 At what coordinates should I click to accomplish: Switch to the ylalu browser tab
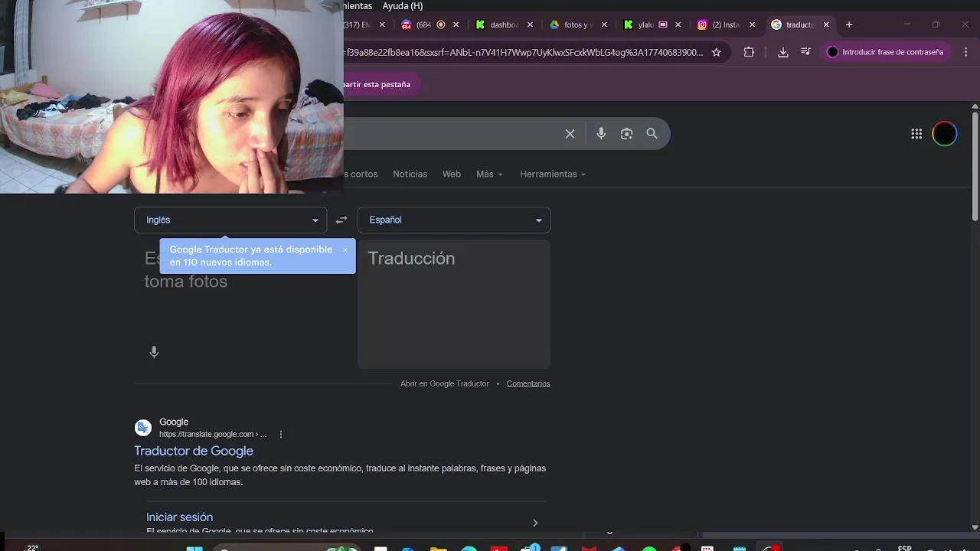coord(645,24)
